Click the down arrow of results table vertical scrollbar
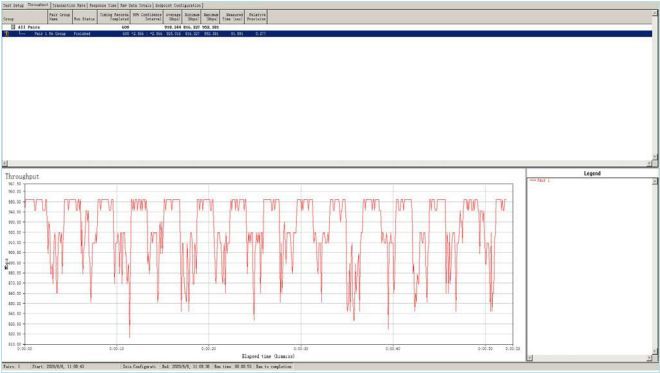The width and height of the screenshot is (660, 373). coord(655,157)
